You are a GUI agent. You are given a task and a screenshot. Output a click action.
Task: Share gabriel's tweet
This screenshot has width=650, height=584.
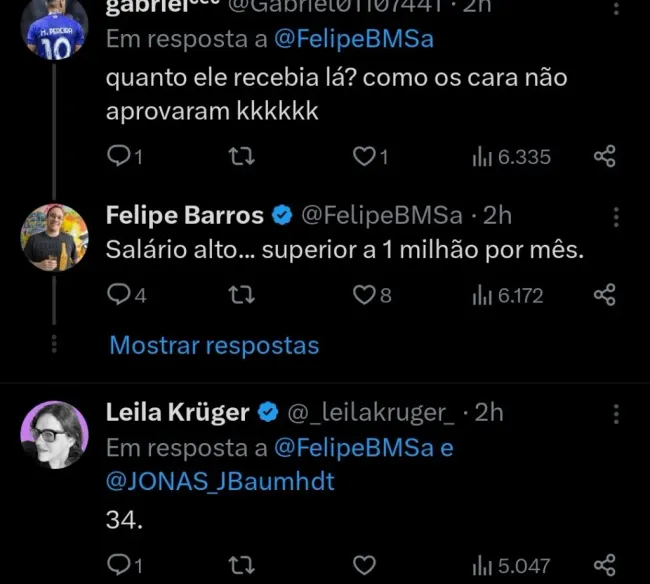tap(604, 156)
